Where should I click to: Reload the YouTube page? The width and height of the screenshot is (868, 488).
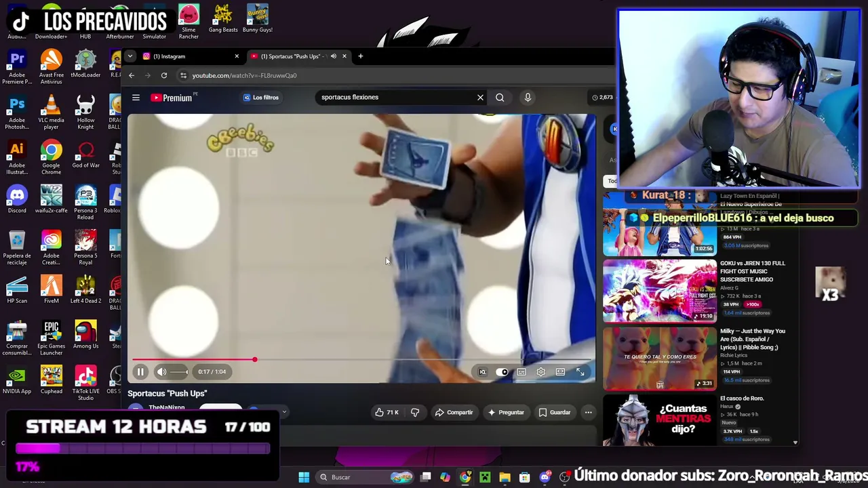[164, 75]
